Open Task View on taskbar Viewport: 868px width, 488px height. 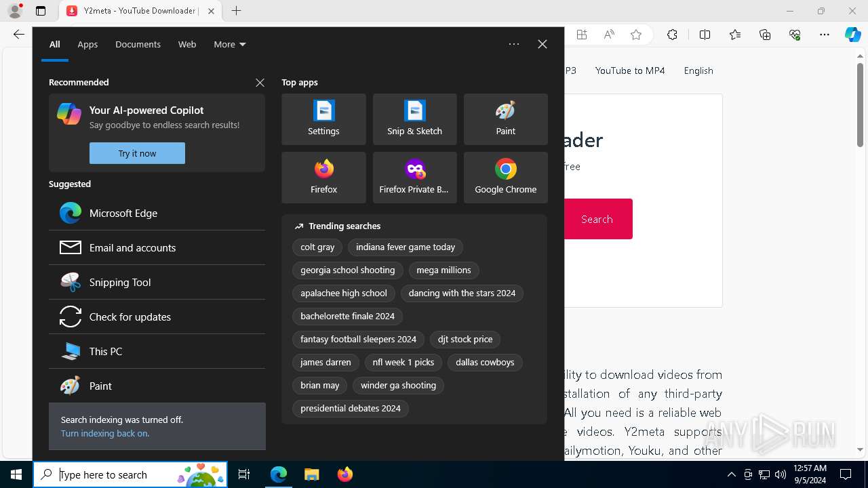click(x=244, y=474)
